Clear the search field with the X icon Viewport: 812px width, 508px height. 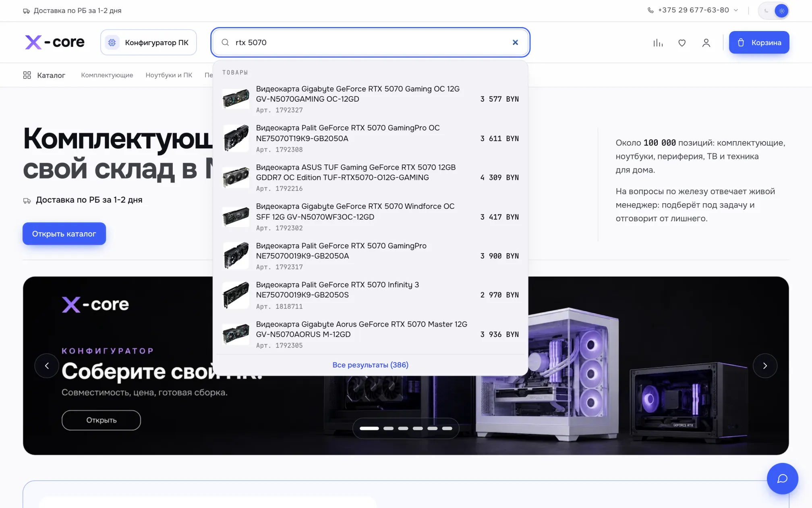515,42
